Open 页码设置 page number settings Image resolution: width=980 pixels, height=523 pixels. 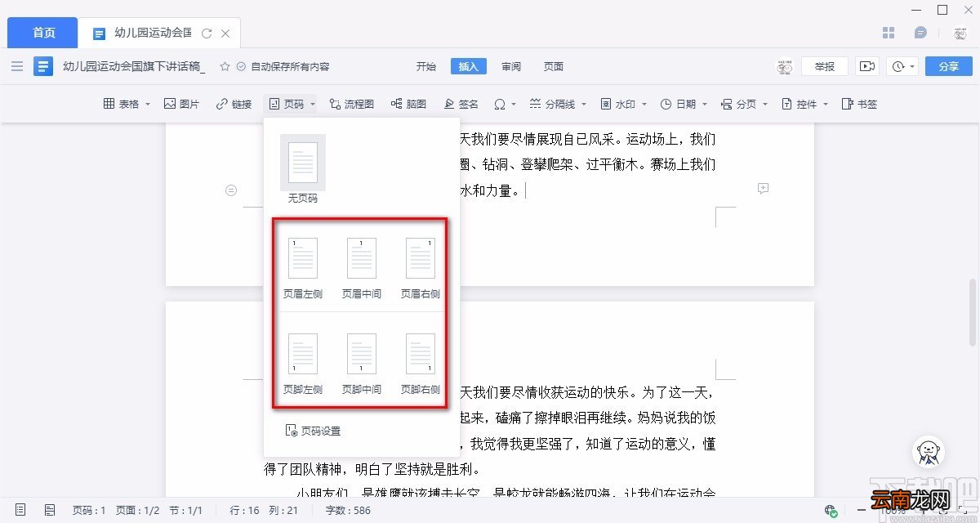coord(313,431)
